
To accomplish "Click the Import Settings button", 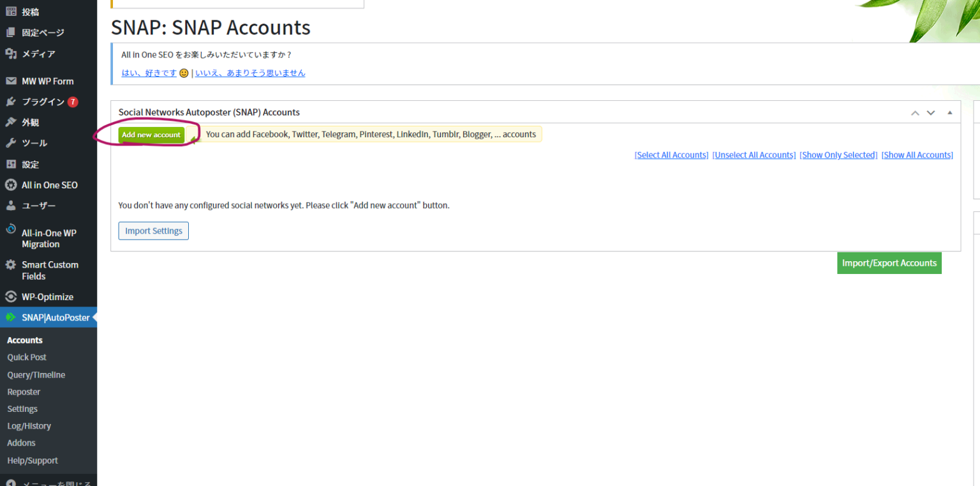I will (153, 231).
